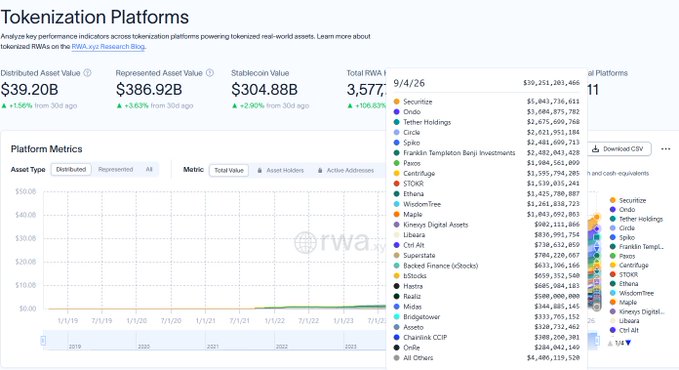Viewport: 679px width, 370px height.
Task: Toggle Libeara series in the chart legend
Action: pyautogui.click(x=624, y=321)
